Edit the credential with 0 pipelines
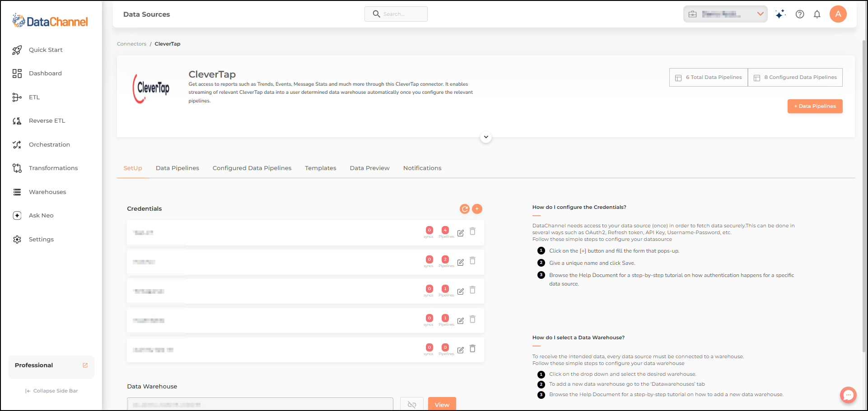The width and height of the screenshot is (868, 411). click(x=461, y=351)
